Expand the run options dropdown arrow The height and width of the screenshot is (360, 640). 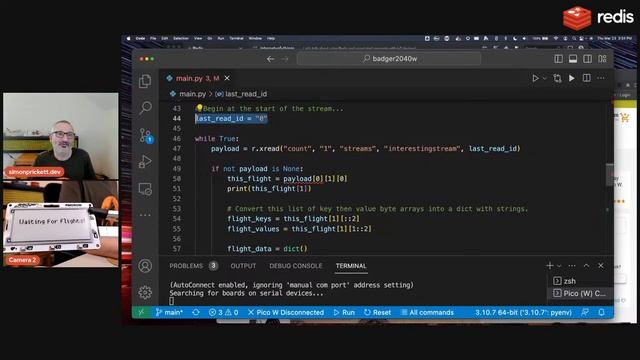pyautogui.click(x=544, y=78)
